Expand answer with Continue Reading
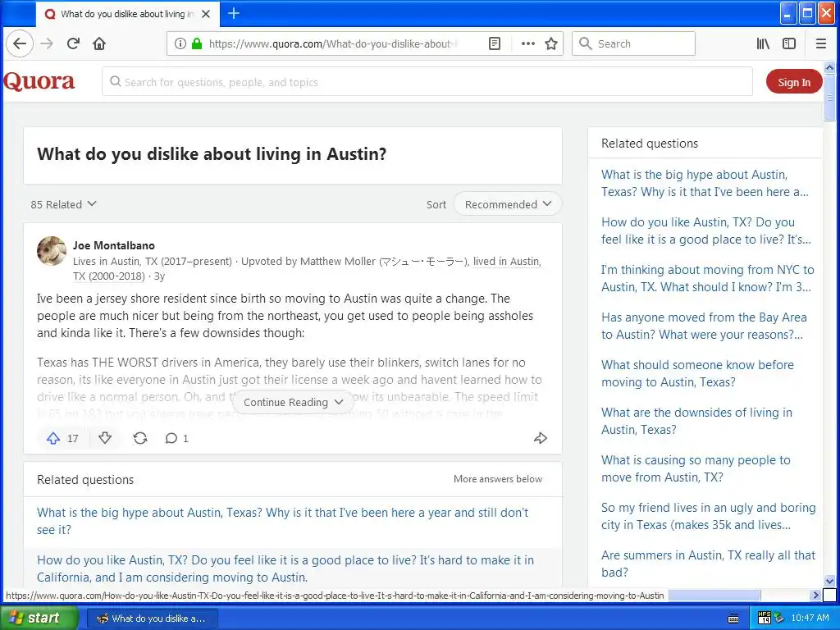This screenshot has width=840, height=630. click(x=293, y=402)
